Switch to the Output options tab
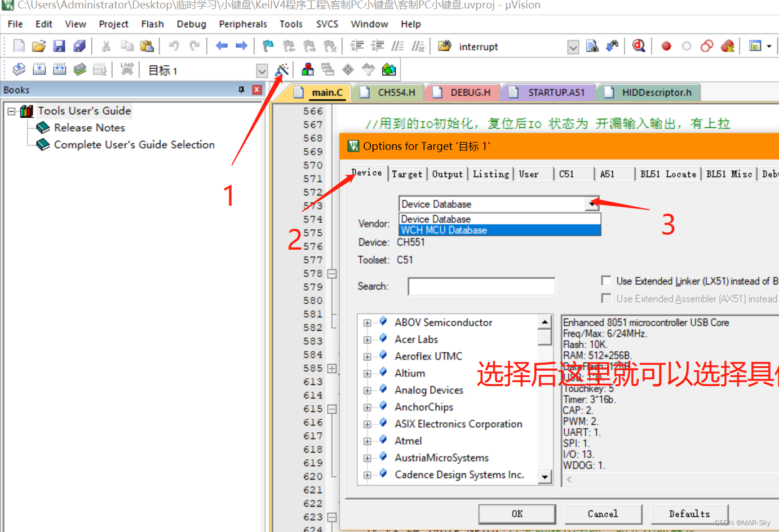The width and height of the screenshot is (779, 532). point(448,174)
